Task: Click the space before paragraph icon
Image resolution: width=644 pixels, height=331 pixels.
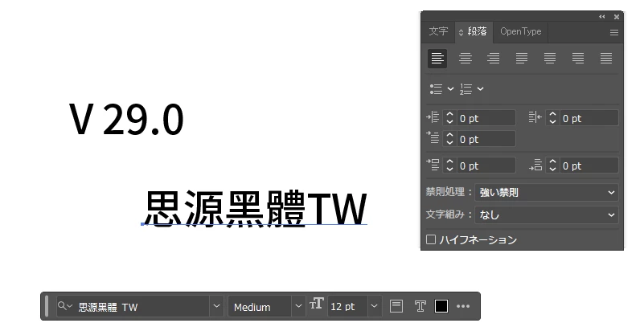Action: tap(433, 165)
